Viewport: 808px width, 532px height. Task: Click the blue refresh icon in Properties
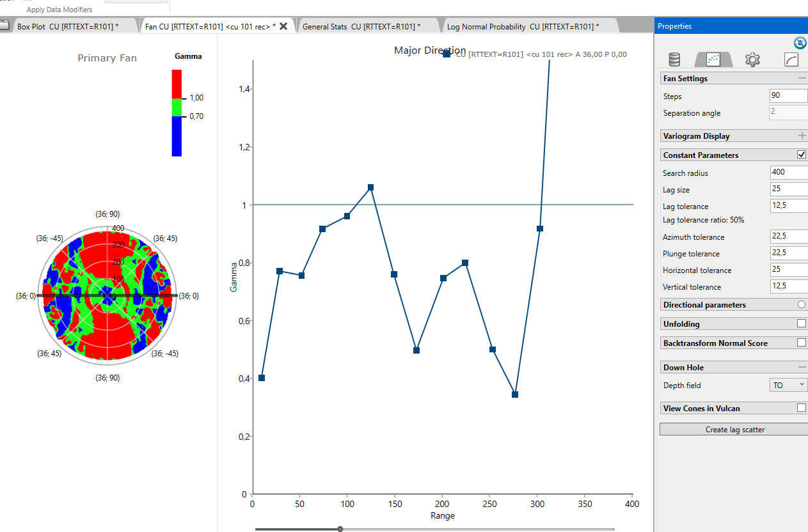click(800, 43)
